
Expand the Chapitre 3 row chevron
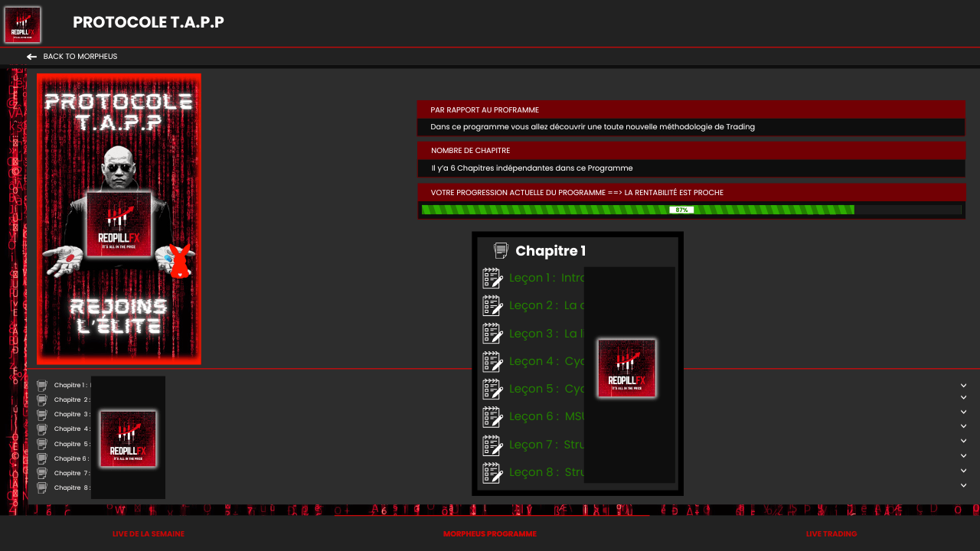point(964,412)
